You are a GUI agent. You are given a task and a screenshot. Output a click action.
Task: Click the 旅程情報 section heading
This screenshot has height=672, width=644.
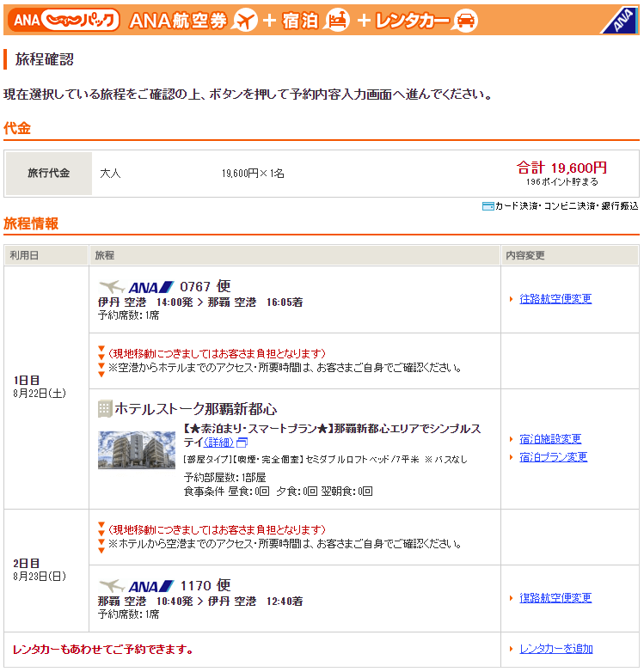[x=31, y=223]
